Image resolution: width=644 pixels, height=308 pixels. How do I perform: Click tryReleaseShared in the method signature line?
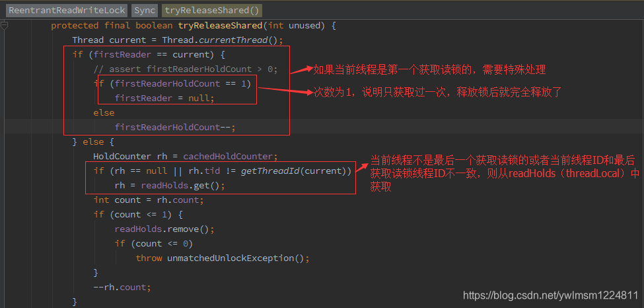(220, 26)
